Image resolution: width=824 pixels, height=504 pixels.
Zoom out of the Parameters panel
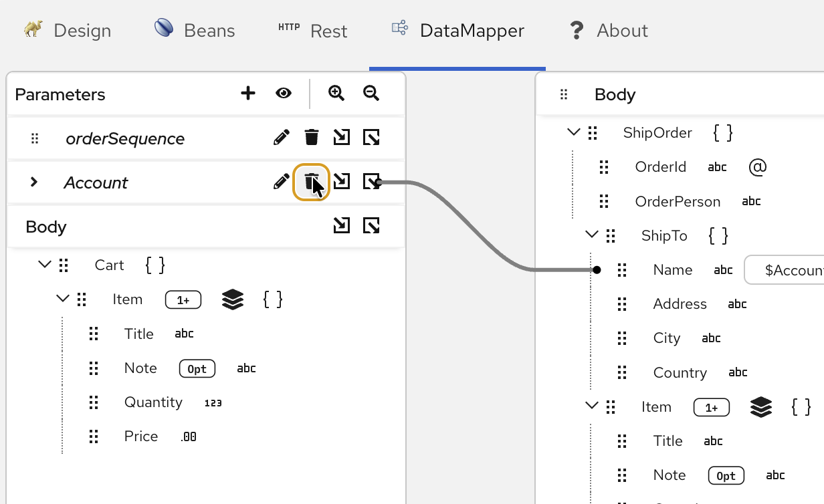pos(371,94)
